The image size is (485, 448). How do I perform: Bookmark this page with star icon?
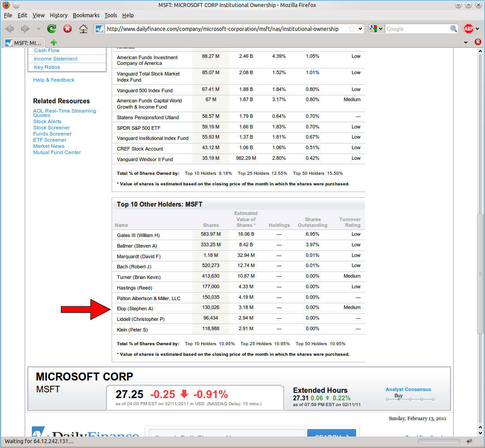[x=352, y=29]
